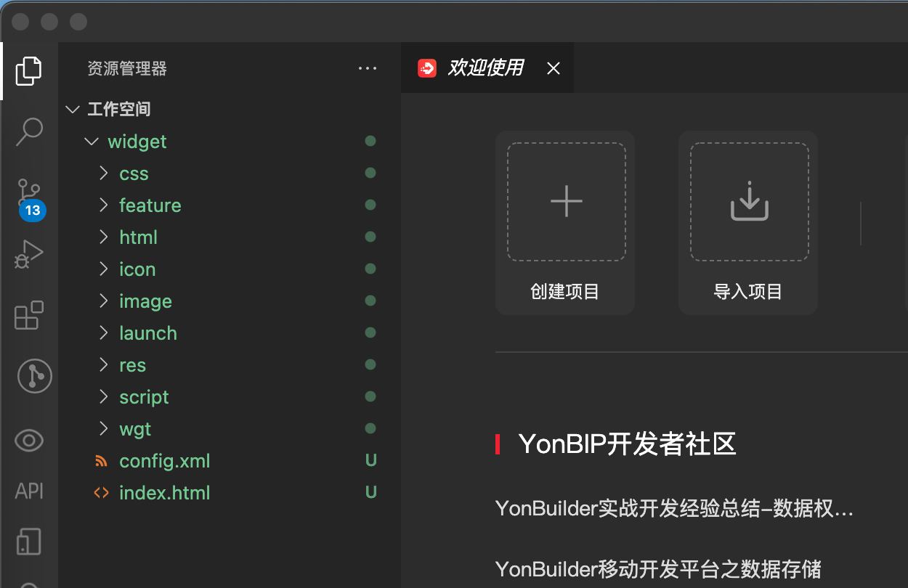This screenshot has width=908, height=588.
Task: Open the API panel in activity bar
Action: [29, 491]
